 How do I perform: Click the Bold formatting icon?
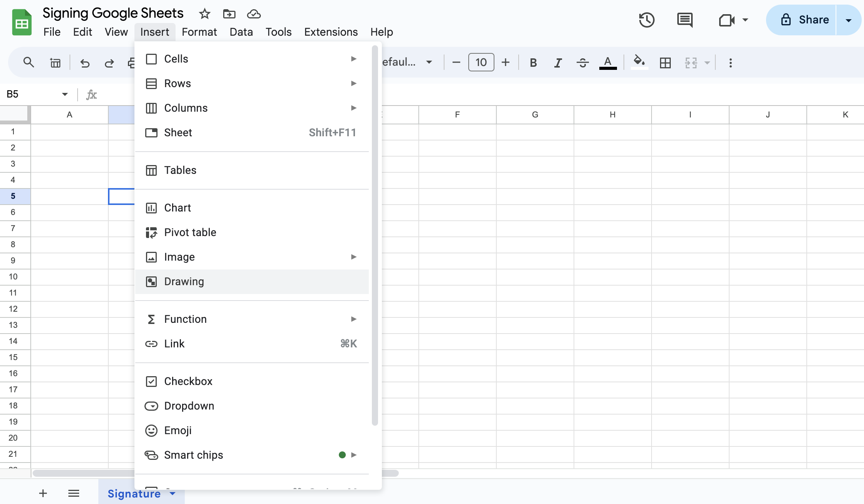532,63
